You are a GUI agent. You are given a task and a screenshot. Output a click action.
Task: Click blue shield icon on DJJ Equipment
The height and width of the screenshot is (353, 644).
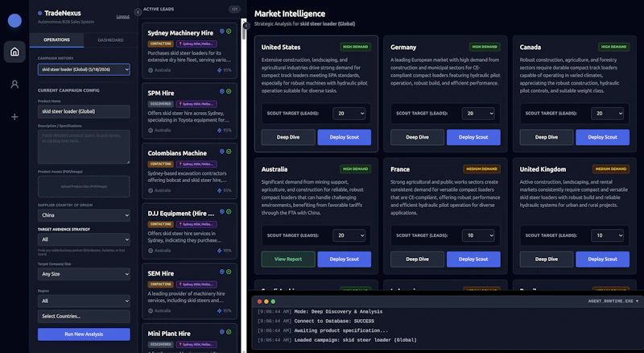(222, 211)
